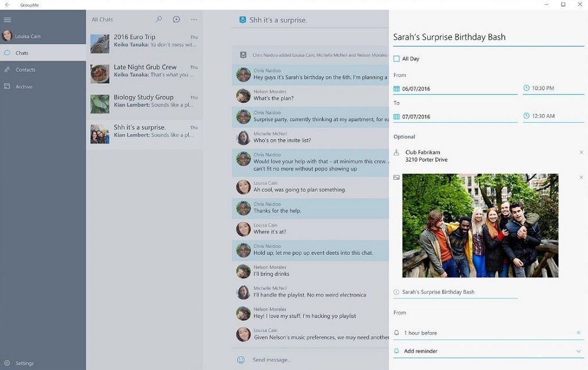588x370 pixels.
Task: Open the more options ellipsis menu
Action: tap(194, 19)
